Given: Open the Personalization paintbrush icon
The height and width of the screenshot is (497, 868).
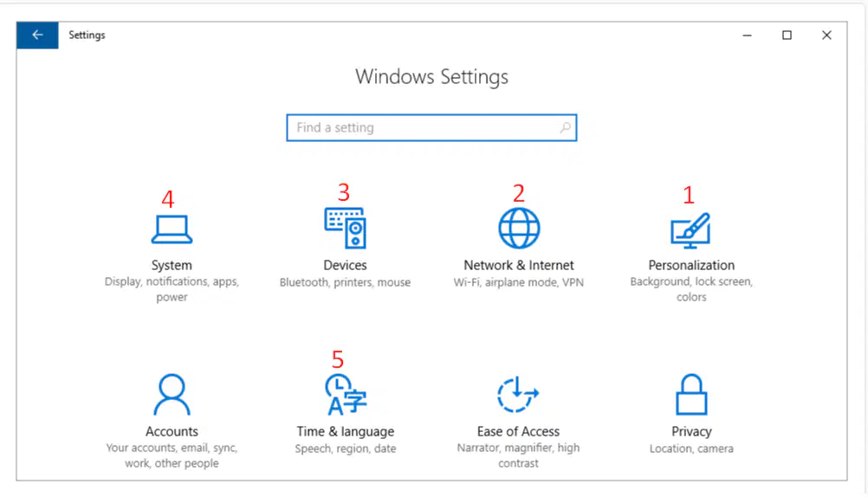Looking at the screenshot, I should (691, 231).
